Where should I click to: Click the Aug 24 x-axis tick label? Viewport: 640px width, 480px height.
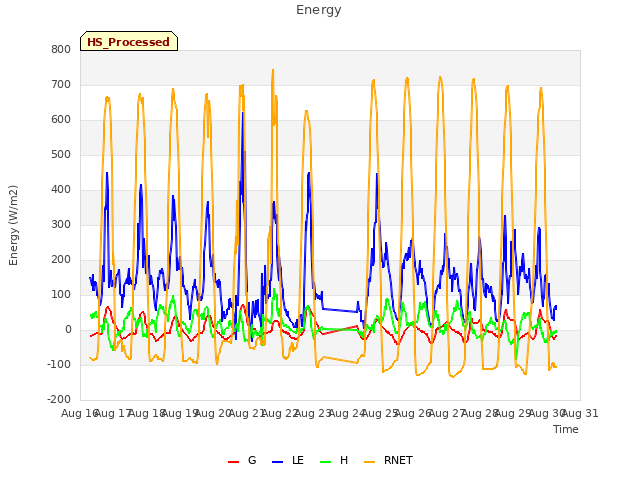(347, 413)
